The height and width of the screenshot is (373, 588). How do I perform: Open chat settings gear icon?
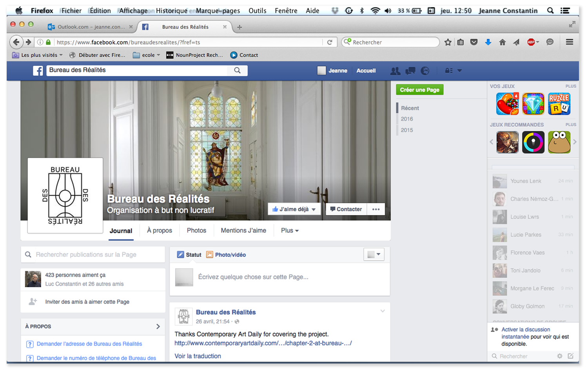pyautogui.click(x=560, y=356)
